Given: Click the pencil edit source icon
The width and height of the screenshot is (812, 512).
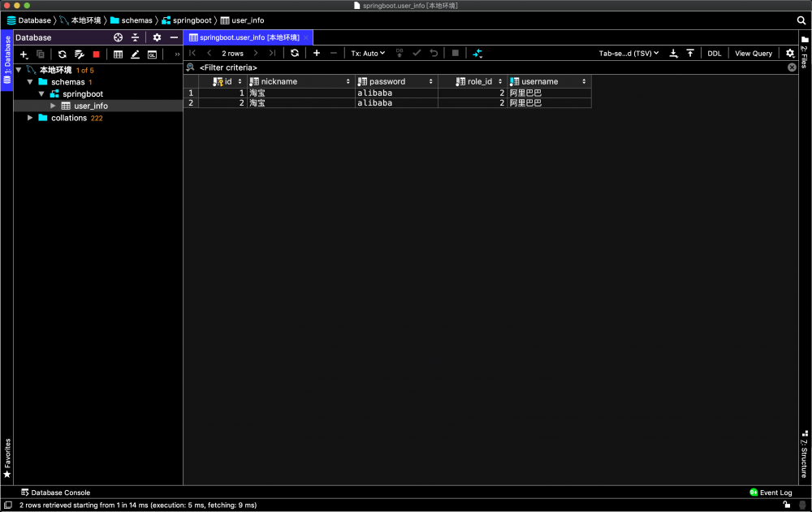Looking at the screenshot, I should [135, 54].
